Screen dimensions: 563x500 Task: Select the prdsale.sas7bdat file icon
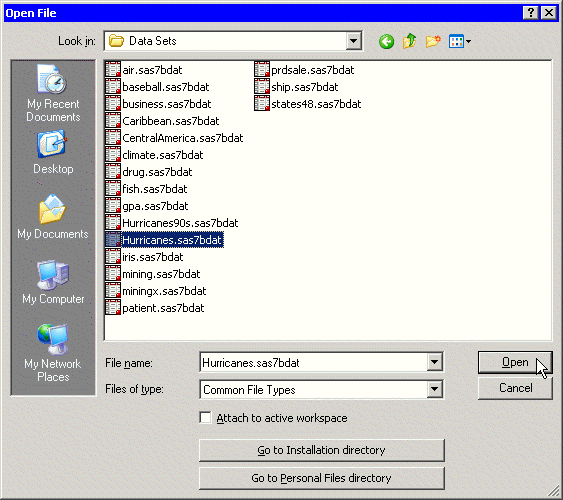[x=262, y=69]
